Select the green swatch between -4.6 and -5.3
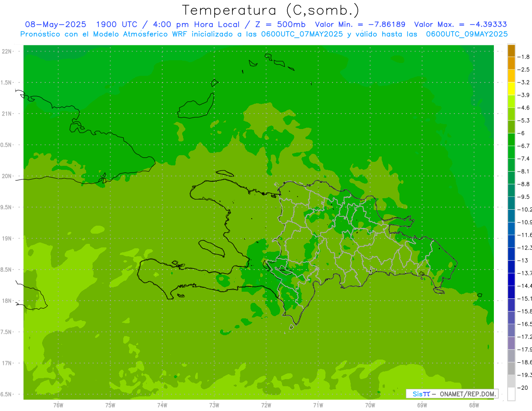This screenshot has height=411, width=532. pos(511,114)
